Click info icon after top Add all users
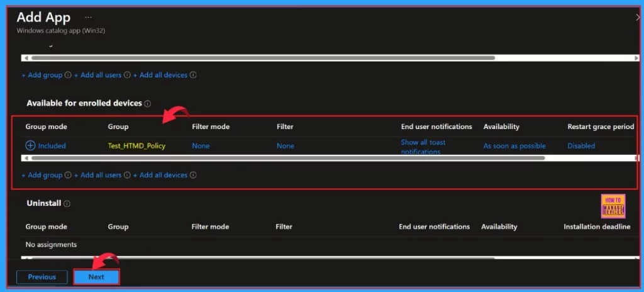 point(127,76)
